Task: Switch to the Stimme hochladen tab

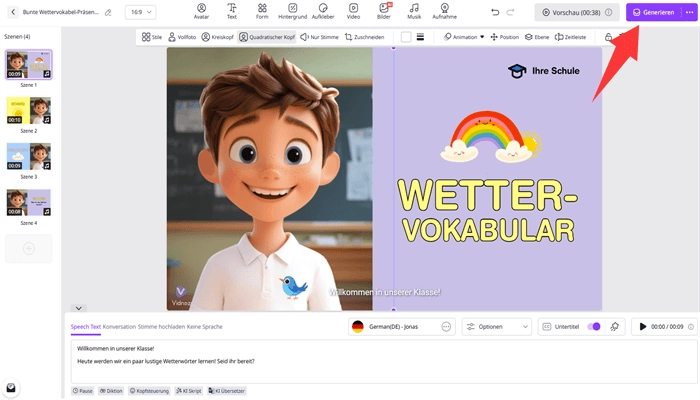Action: pos(161,327)
